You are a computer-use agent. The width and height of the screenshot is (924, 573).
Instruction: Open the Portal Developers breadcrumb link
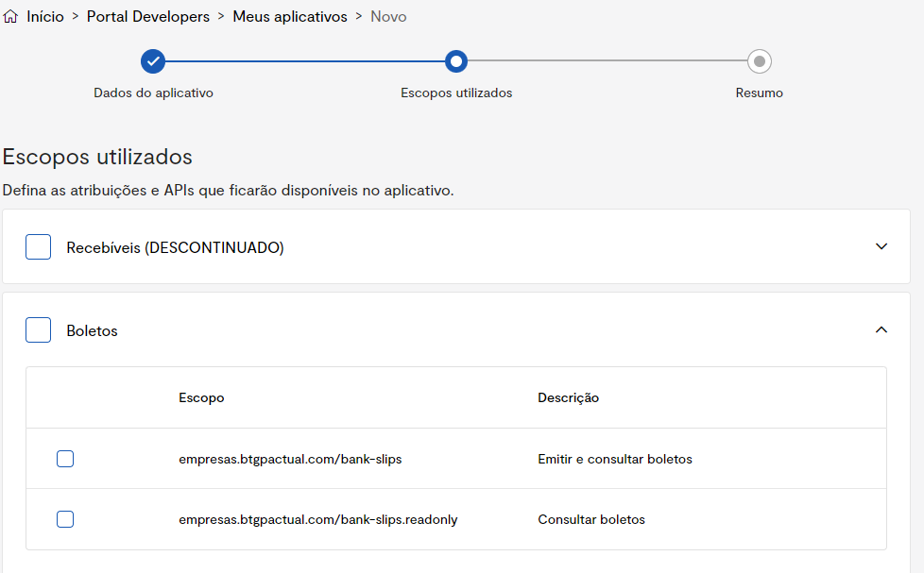149,17
